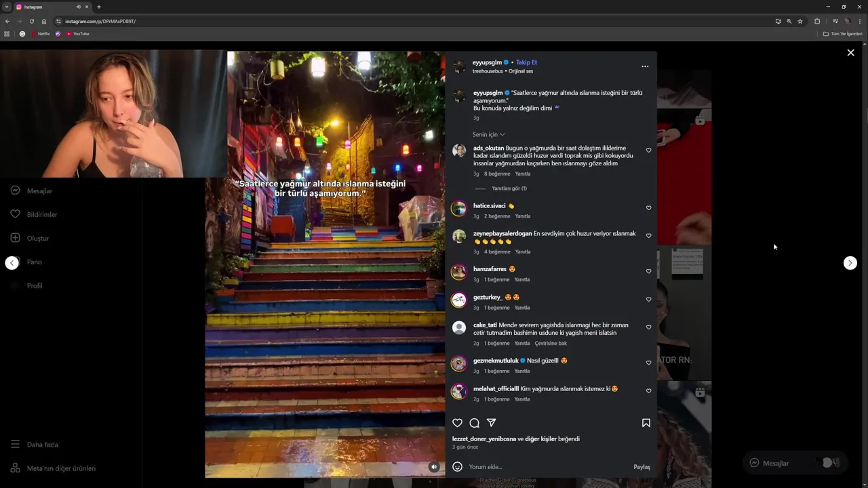
Task: Like melahat_officialll's comment
Action: (x=648, y=391)
